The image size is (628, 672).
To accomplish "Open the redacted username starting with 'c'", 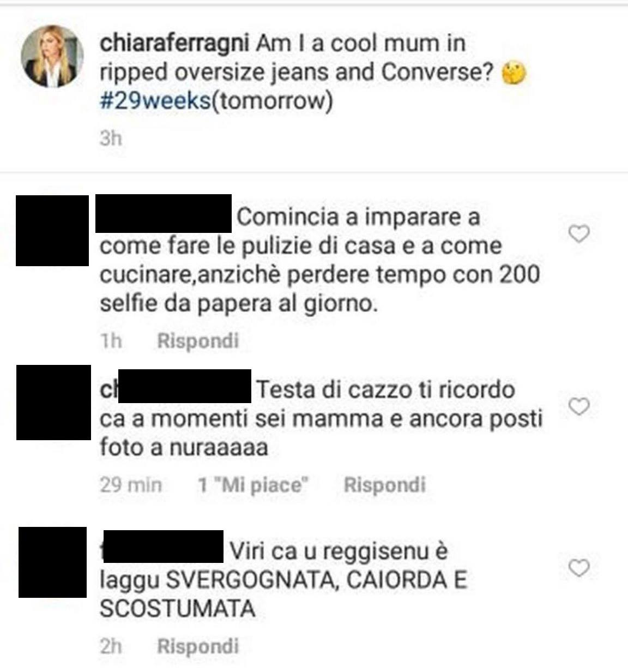I will coord(176,388).
